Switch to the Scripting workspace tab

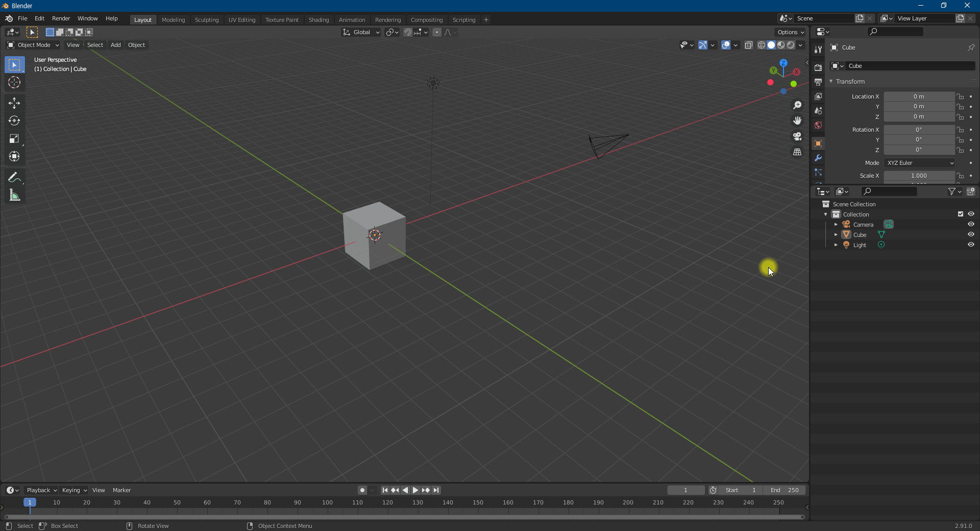pyautogui.click(x=464, y=20)
